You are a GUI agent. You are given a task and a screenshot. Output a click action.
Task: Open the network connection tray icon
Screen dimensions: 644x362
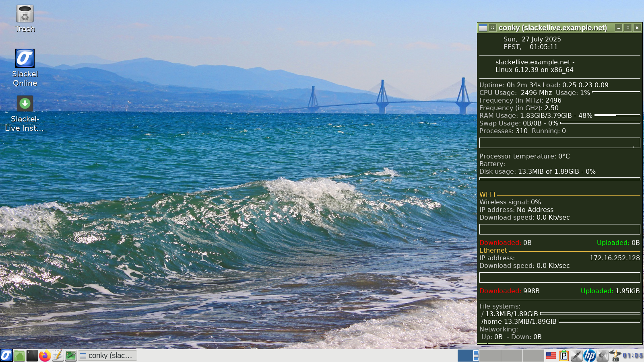(x=576, y=356)
